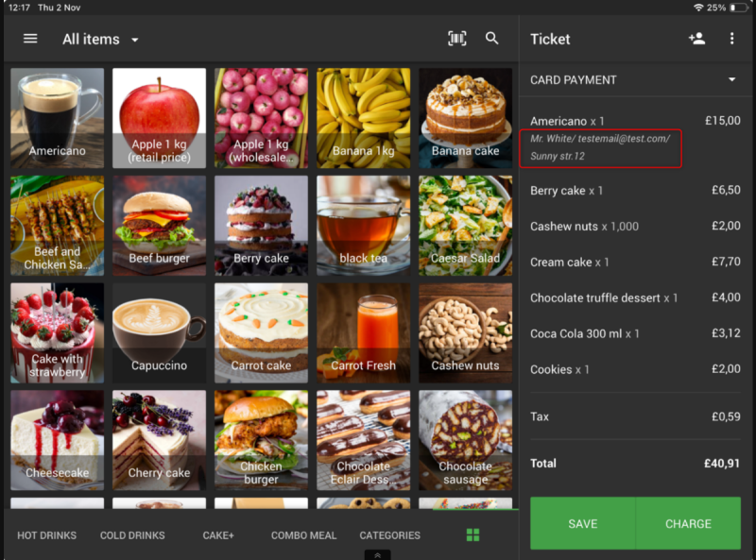Expand the bottom page tabs chevron
This screenshot has height=560, width=756.
coord(376,555)
